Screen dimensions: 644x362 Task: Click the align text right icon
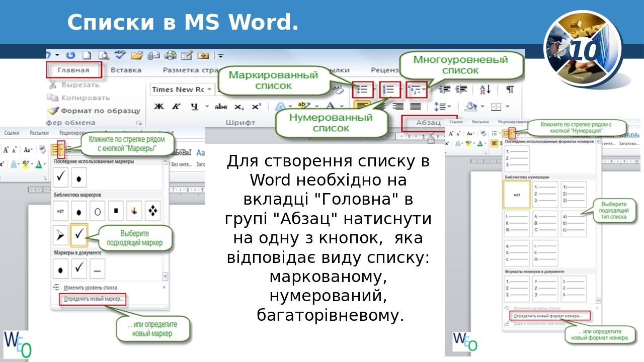pos(398,106)
